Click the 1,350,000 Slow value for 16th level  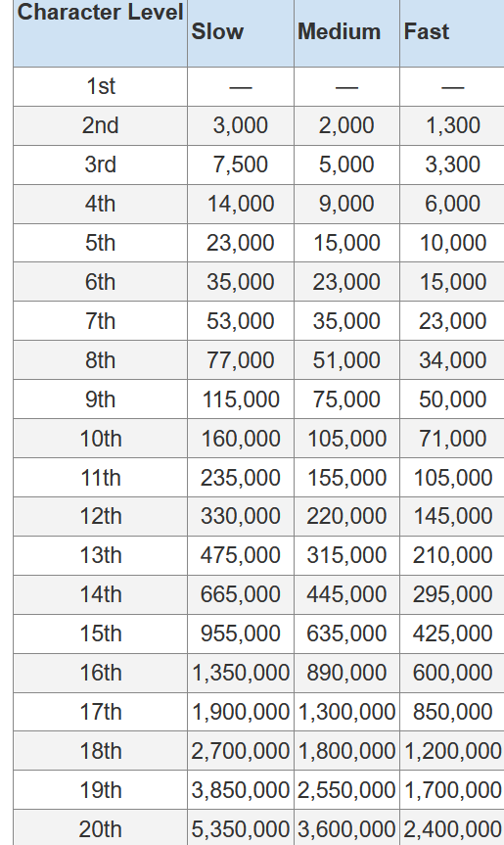click(240, 673)
